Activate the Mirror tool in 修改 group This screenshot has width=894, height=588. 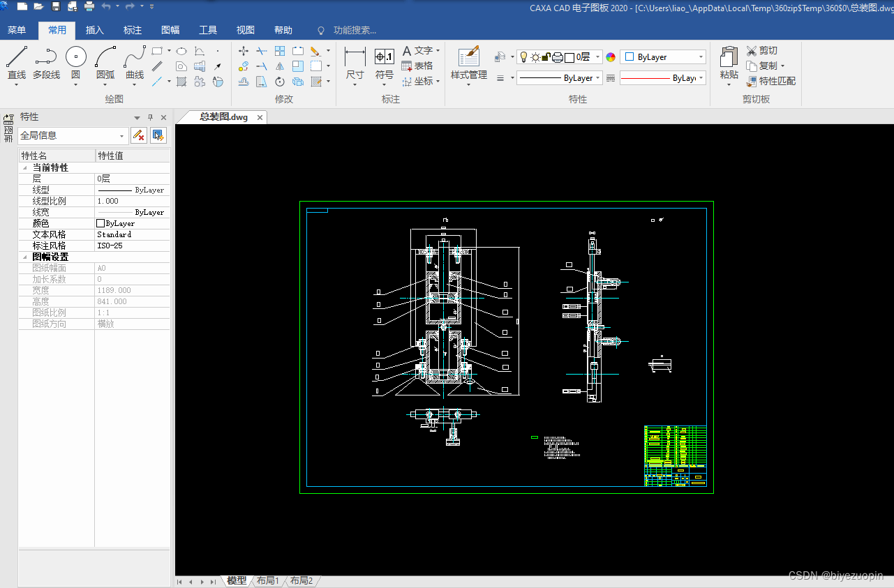[x=280, y=66]
